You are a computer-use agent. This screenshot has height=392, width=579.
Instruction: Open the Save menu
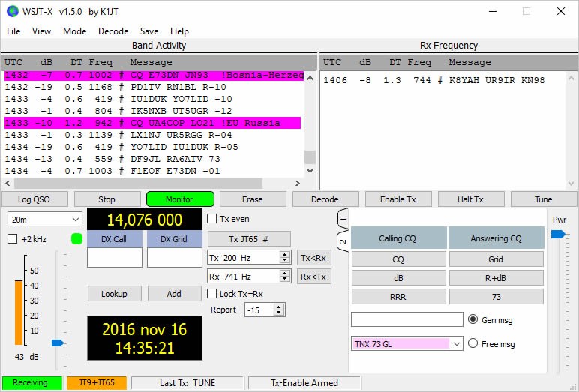[149, 31]
